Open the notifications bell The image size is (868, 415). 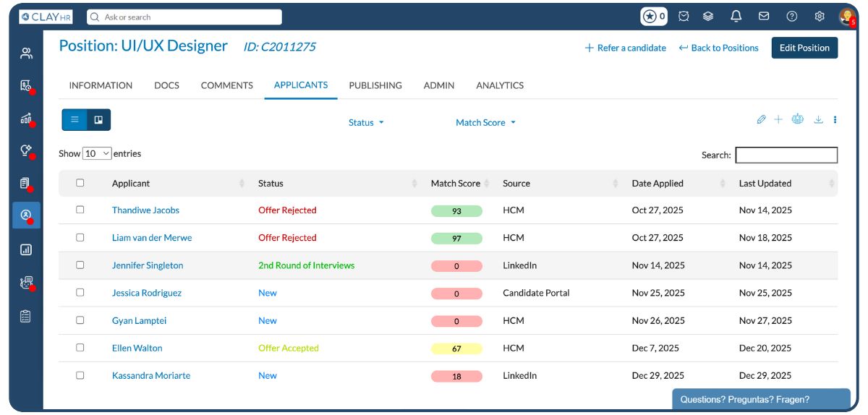[736, 17]
